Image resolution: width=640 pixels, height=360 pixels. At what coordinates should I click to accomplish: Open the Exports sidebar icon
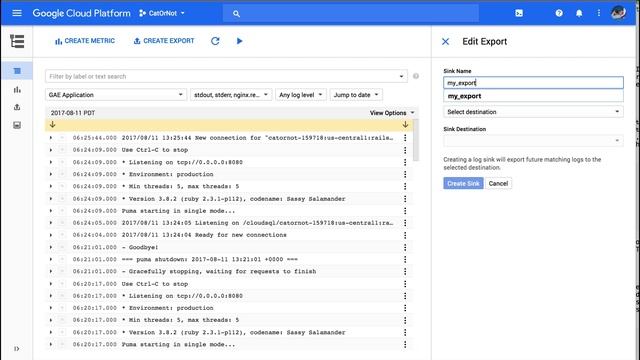[x=17, y=107]
